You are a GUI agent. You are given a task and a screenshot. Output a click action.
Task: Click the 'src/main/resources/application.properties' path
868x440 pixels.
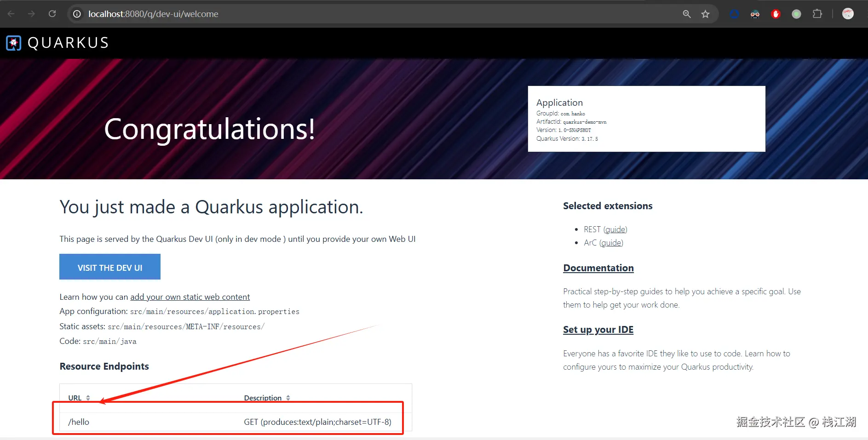point(215,312)
